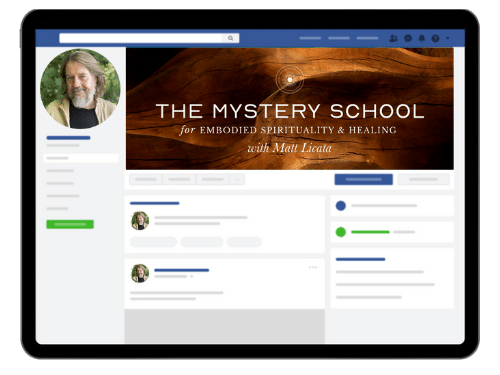Click the blue circle icon in right panel
This screenshot has width=500, height=375.
tap(341, 206)
